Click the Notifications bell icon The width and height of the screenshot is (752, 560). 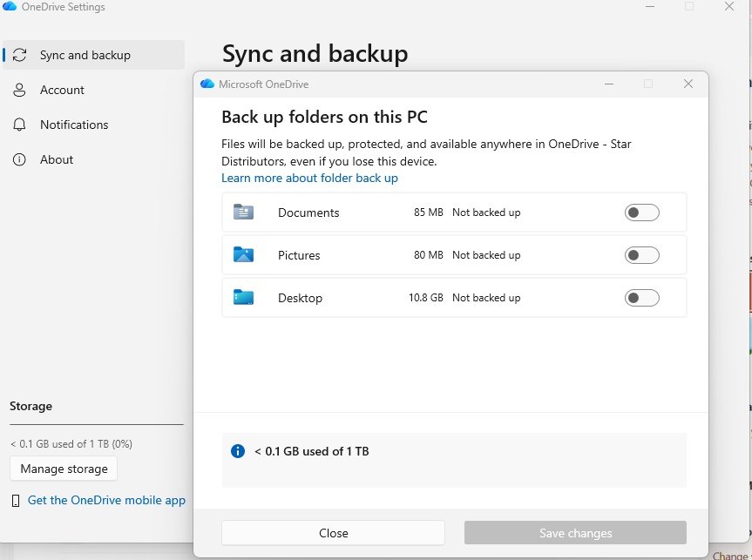(x=19, y=125)
